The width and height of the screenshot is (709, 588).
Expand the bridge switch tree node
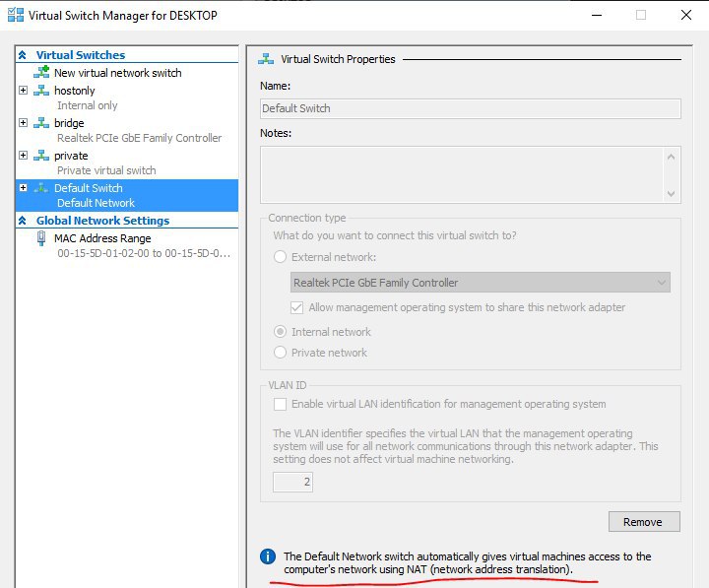23,122
